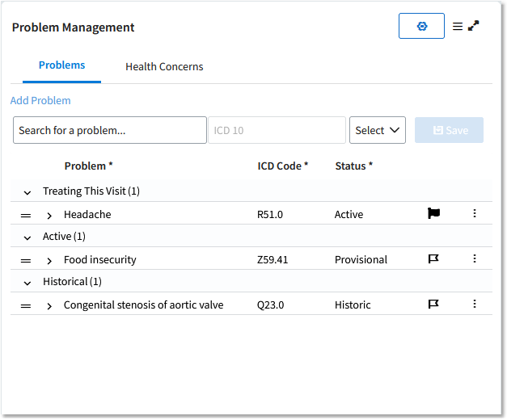Click the Save button
This screenshot has width=507, height=420.
449,130
